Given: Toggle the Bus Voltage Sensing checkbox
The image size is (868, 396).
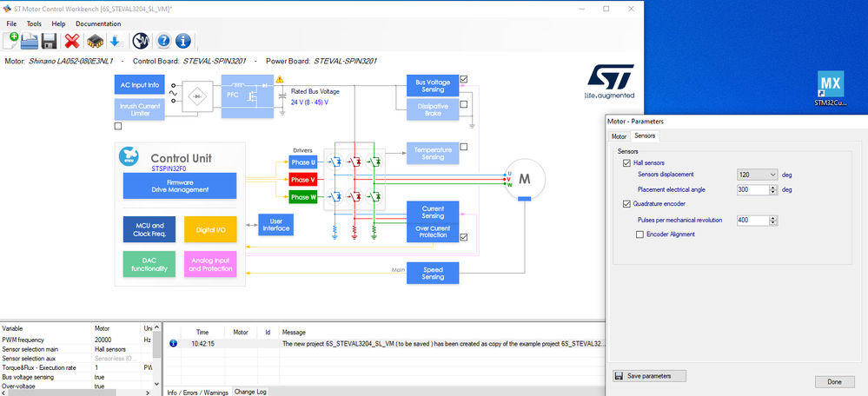Looking at the screenshot, I should tap(464, 79).
